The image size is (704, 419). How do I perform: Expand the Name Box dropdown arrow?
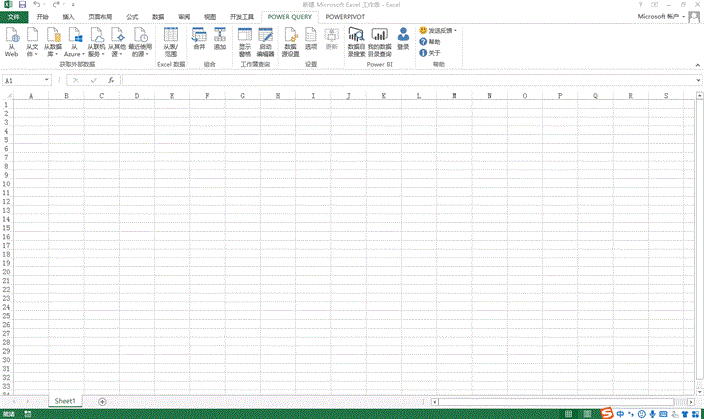[47, 80]
